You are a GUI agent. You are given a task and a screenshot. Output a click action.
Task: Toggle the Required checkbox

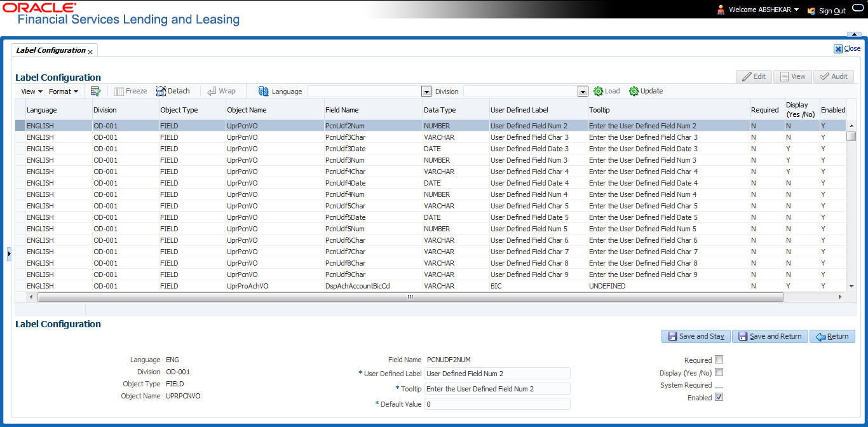click(719, 360)
